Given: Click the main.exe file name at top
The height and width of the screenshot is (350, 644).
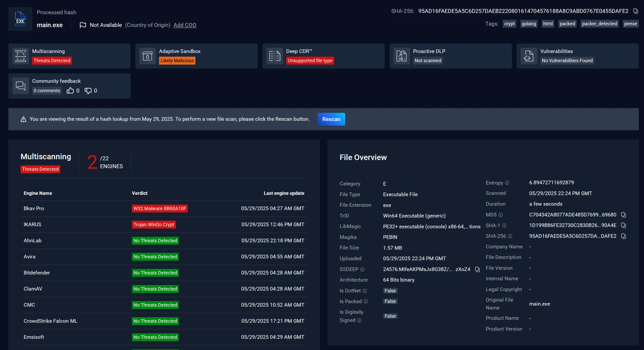Looking at the screenshot, I should pyautogui.click(x=50, y=25).
